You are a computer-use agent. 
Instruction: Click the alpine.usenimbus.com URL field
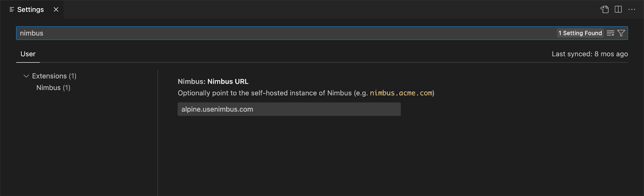tap(289, 109)
